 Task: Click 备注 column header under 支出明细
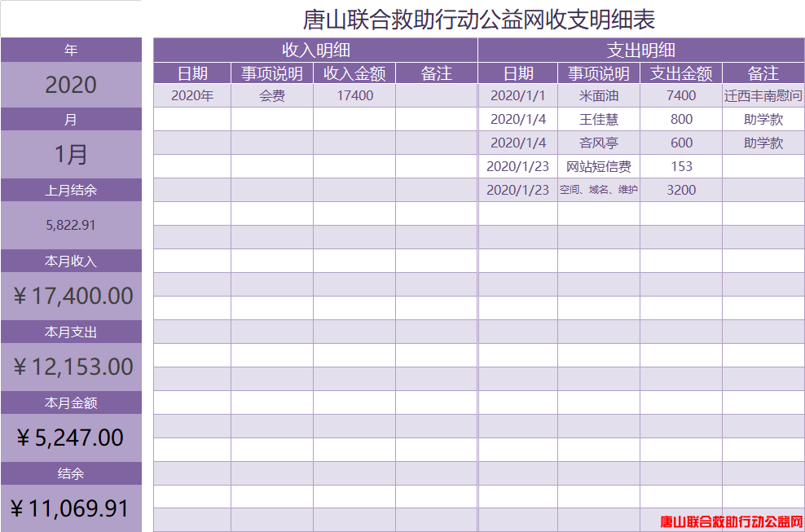pyautogui.click(x=763, y=73)
